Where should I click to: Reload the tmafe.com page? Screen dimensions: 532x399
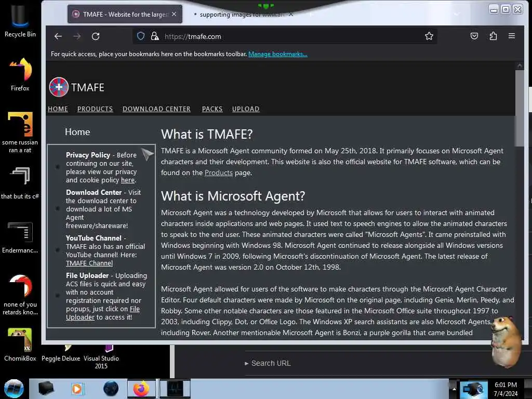[96, 36]
